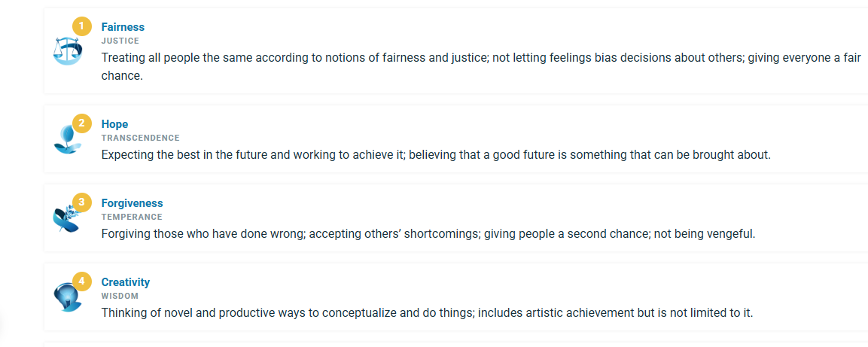Click the Forgiveness strength icon
Viewport: 868px width, 347px height.
(x=65, y=219)
